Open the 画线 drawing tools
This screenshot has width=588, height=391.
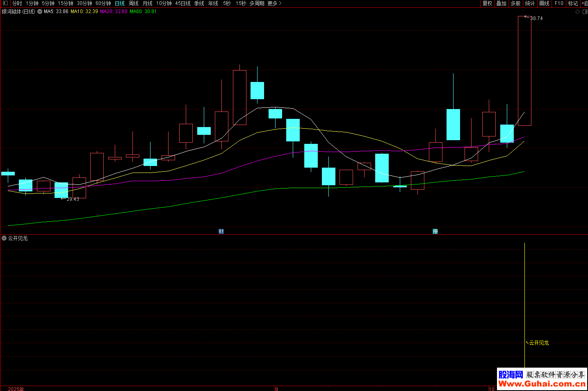[x=544, y=3]
